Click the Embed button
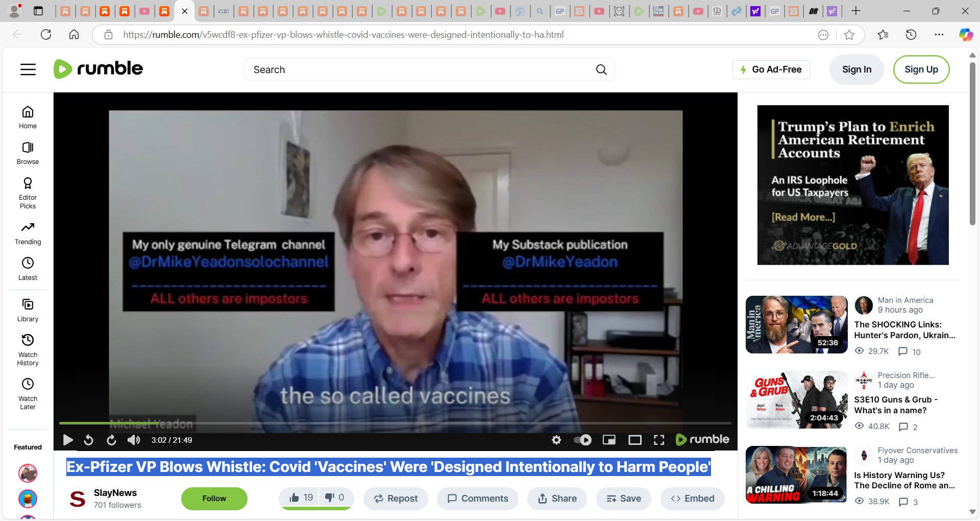This screenshot has width=980, height=521. [692, 499]
